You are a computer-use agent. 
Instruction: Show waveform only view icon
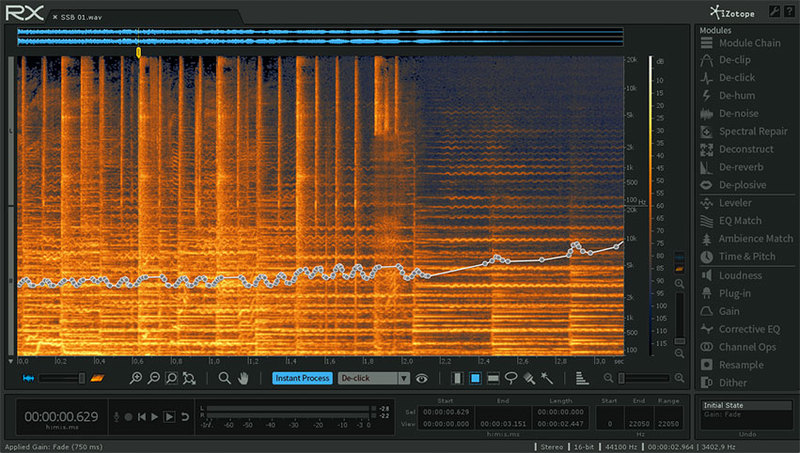point(29,378)
